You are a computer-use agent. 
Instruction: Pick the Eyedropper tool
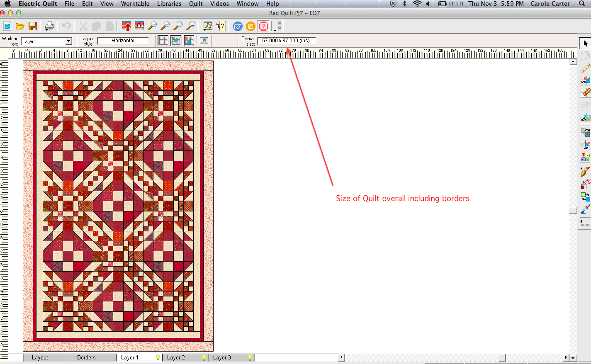[x=585, y=209]
